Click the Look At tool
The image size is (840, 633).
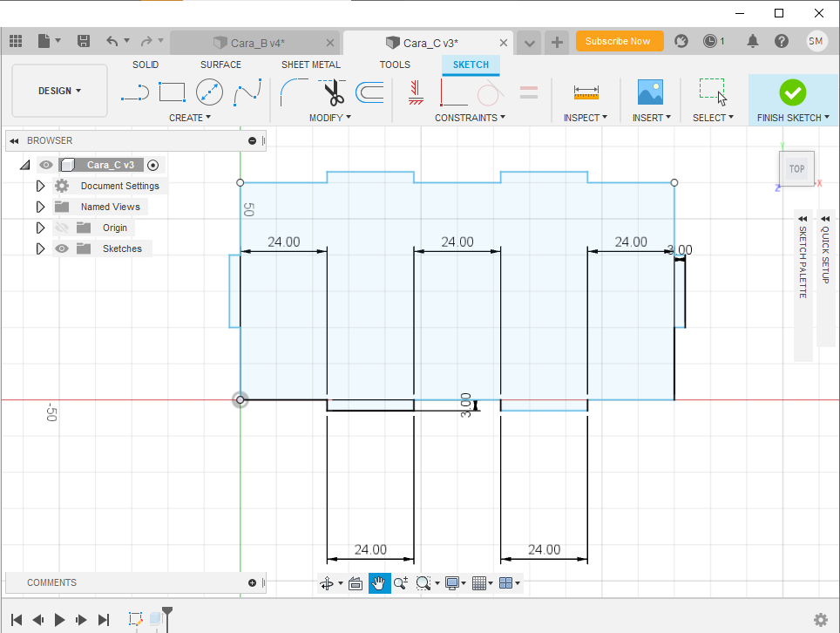tap(356, 583)
